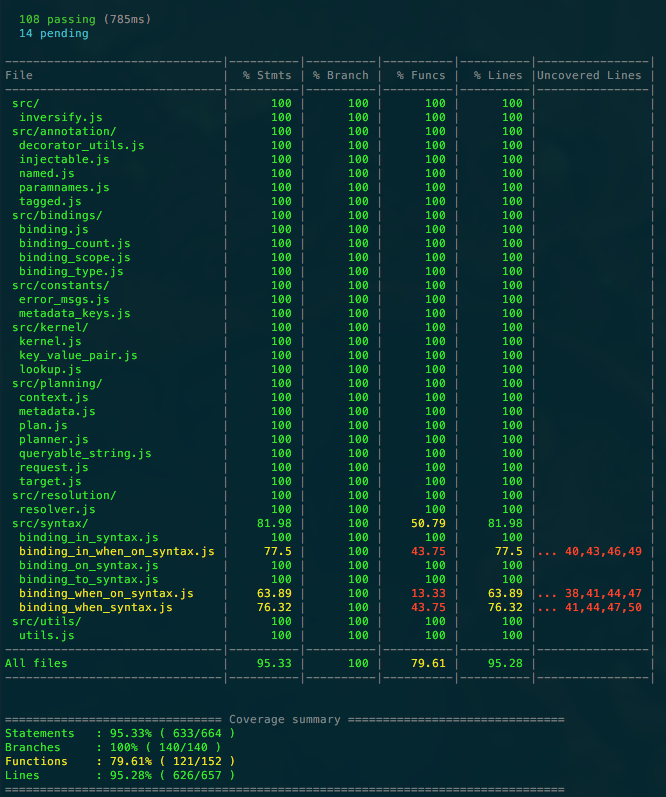666x797 pixels.
Task: Click uncovered lines '... 38,41,44,47'
Action: tap(590, 593)
